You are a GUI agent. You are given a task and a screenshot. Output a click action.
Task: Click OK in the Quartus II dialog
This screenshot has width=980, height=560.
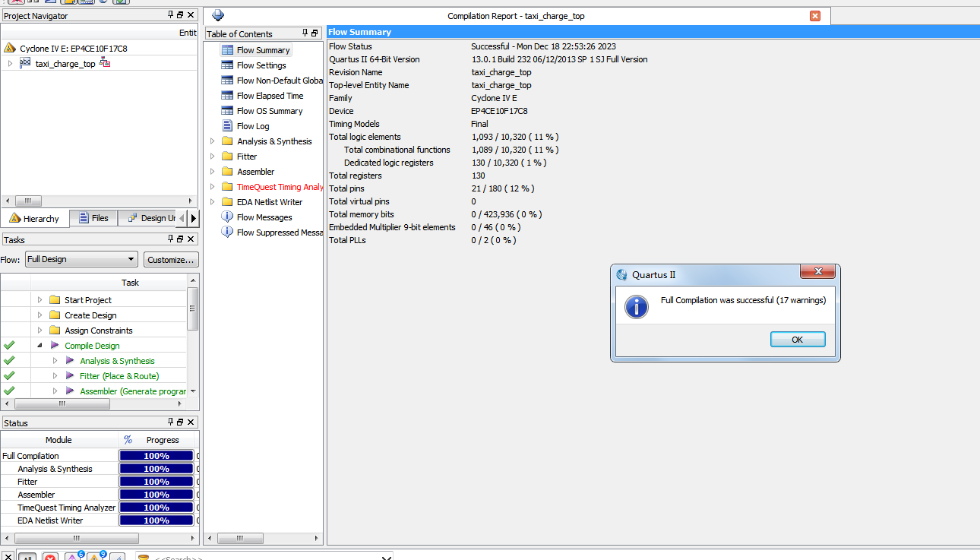tap(797, 340)
